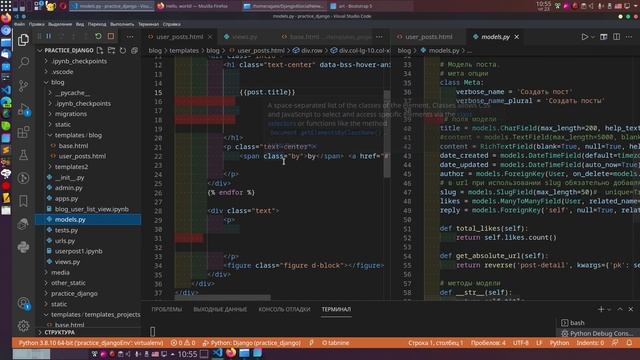Collapse all folders in Explorer
Screen dimensions: 640x360
(134, 51)
